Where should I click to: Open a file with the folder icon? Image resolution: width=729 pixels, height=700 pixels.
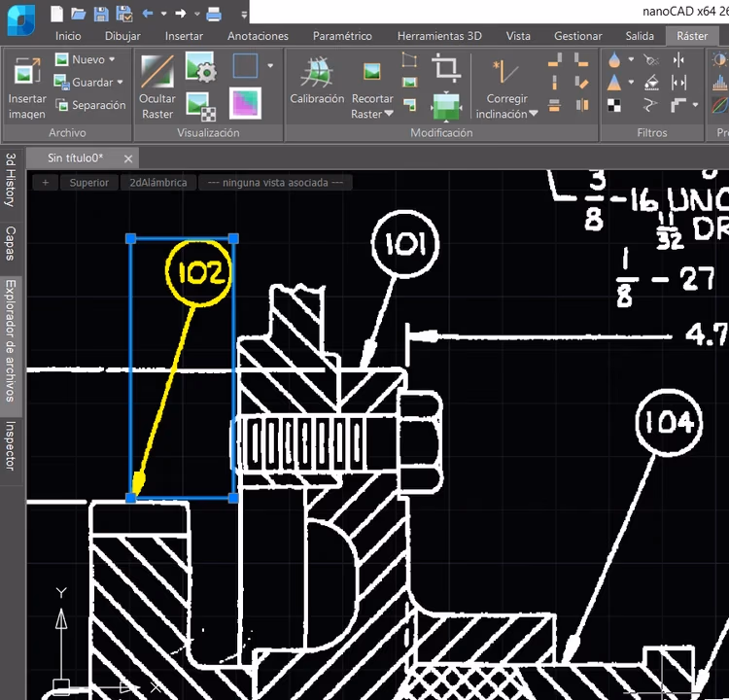[x=78, y=14]
